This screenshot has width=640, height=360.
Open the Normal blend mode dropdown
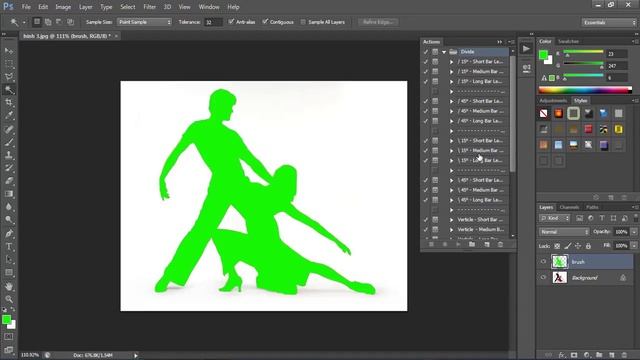coord(564,232)
